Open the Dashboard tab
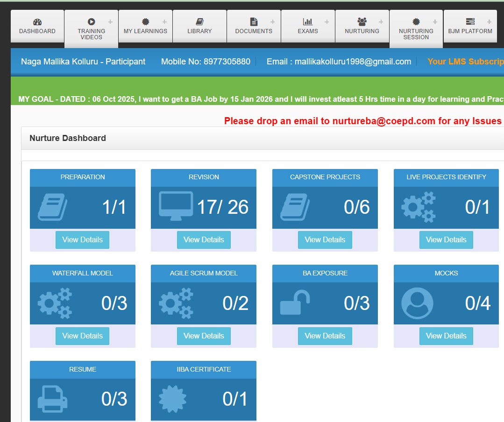 [x=37, y=27]
